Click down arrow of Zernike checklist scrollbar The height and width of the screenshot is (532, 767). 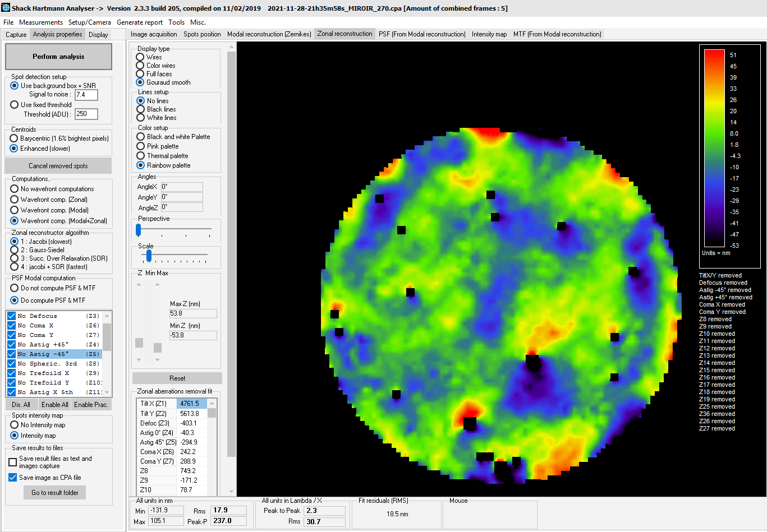pos(107,392)
